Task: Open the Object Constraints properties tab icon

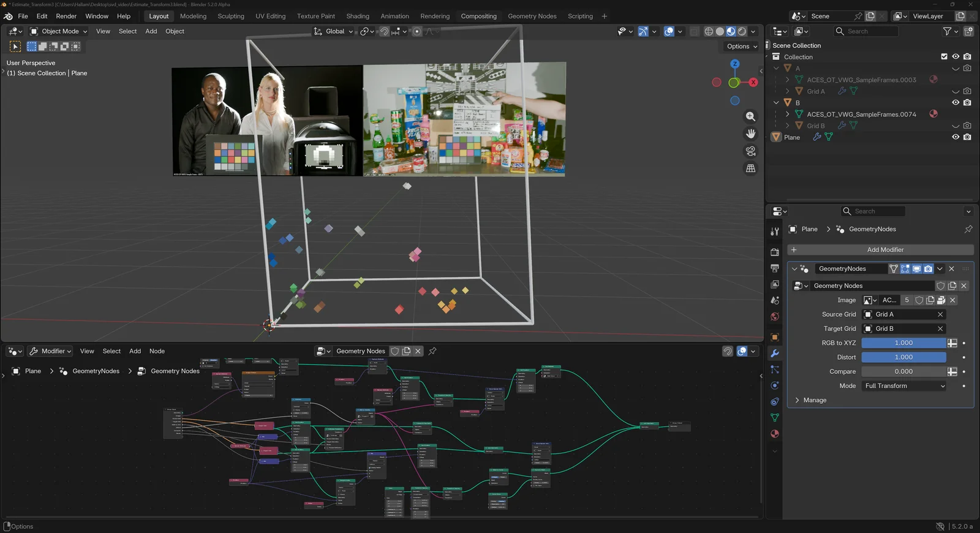Action: point(775,402)
